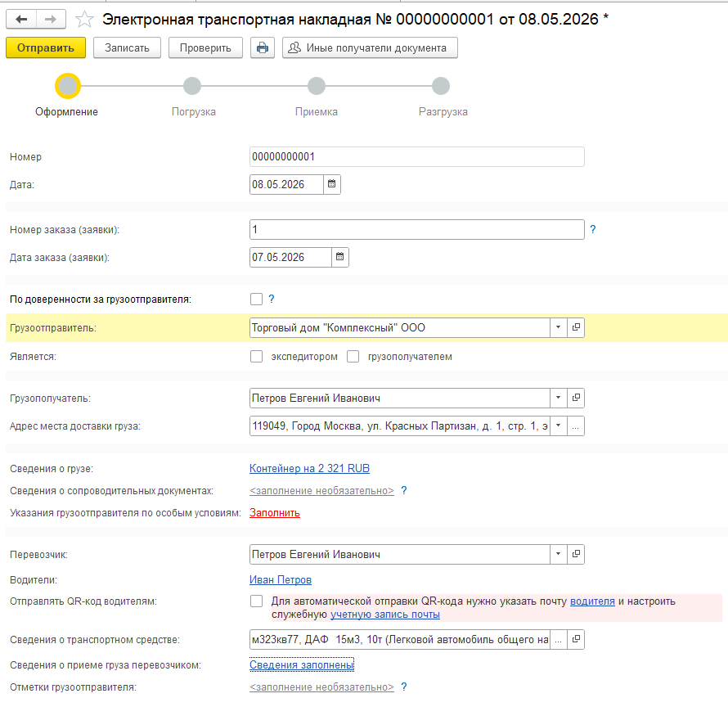Image resolution: width=728 pixels, height=716 pixels.
Task: Click the Отправить button
Action: pyautogui.click(x=46, y=47)
